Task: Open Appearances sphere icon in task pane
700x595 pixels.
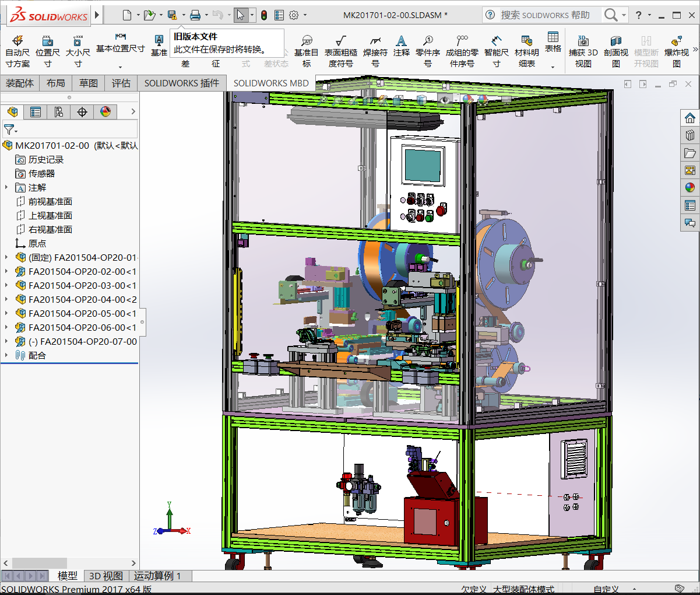Action: (x=690, y=187)
